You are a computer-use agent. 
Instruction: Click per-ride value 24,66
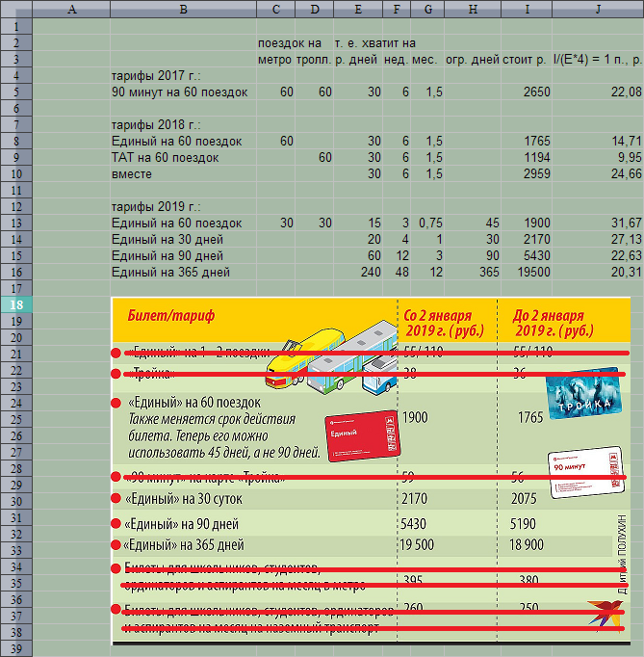tap(598, 174)
